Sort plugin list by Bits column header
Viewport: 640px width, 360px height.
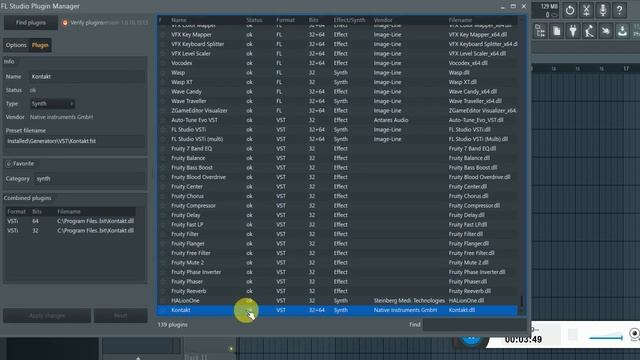[x=313, y=20]
